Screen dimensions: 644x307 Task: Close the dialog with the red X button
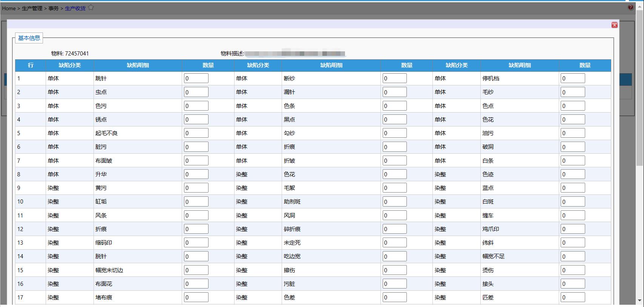pos(615,25)
